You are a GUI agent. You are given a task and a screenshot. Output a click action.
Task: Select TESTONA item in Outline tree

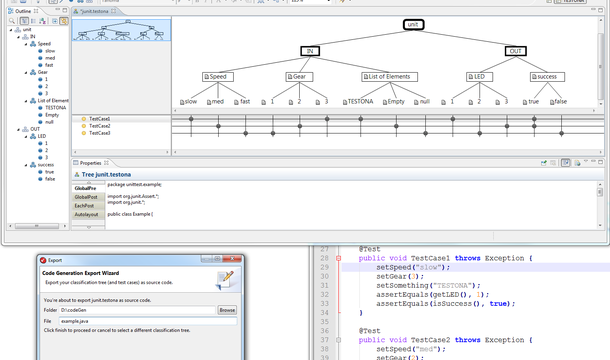tap(56, 108)
